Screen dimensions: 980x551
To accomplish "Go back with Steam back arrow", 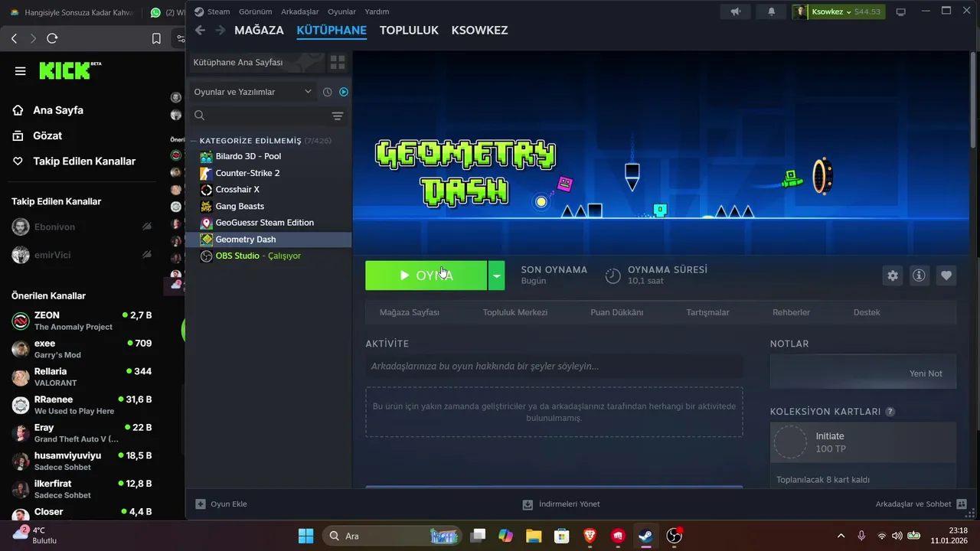I will pyautogui.click(x=200, y=30).
